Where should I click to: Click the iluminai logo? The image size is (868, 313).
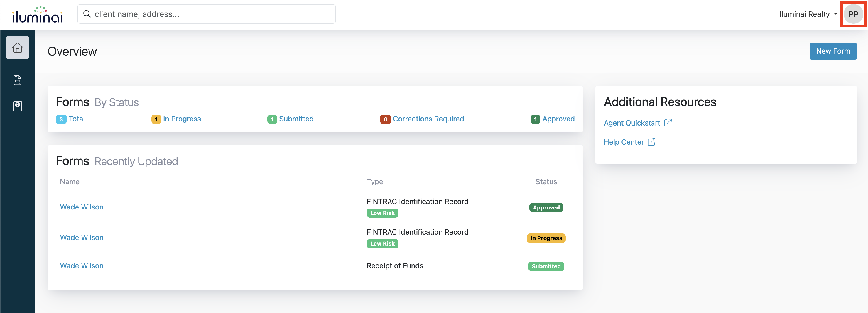[x=37, y=14]
